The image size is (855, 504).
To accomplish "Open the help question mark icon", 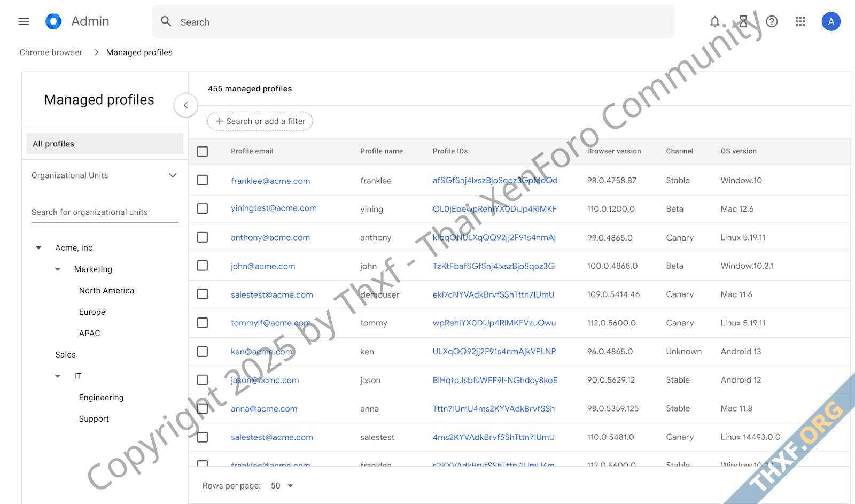I will (772, 21).
